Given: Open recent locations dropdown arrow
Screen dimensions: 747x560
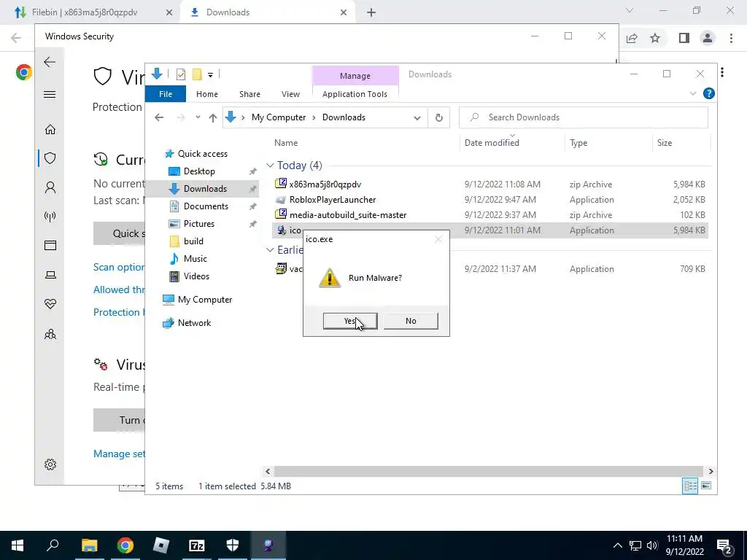Looking at the screenshot, I should point(198,117).
